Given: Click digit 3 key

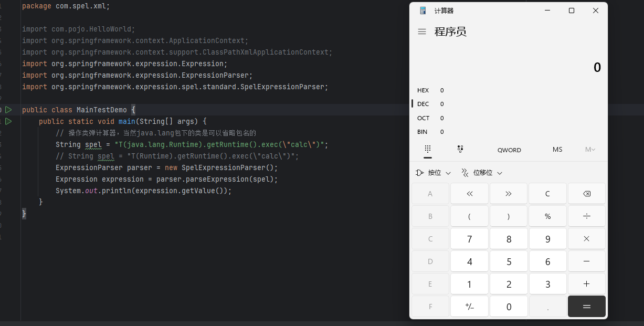Looking at the screenshot, I should tap(547, 284).
